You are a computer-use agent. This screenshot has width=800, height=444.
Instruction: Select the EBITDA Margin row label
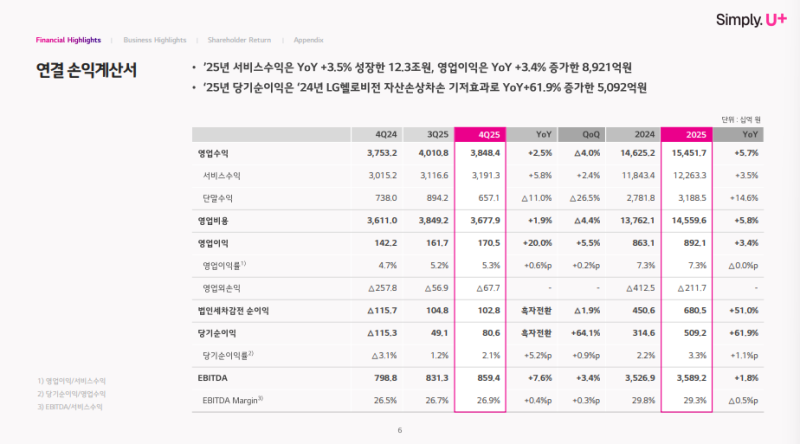[232, 401]
